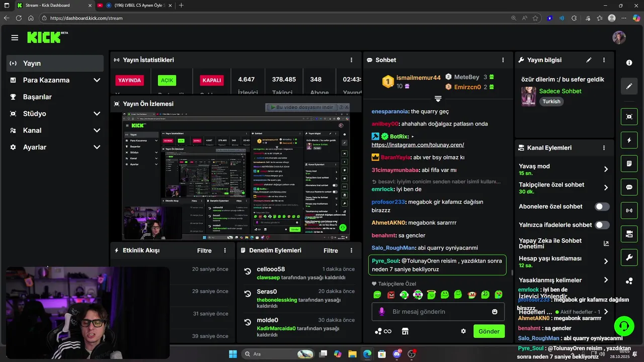Open Filtre in Denetim Eylemleri panel
This screenshot has width=644, height=362.
pos(331,250)
